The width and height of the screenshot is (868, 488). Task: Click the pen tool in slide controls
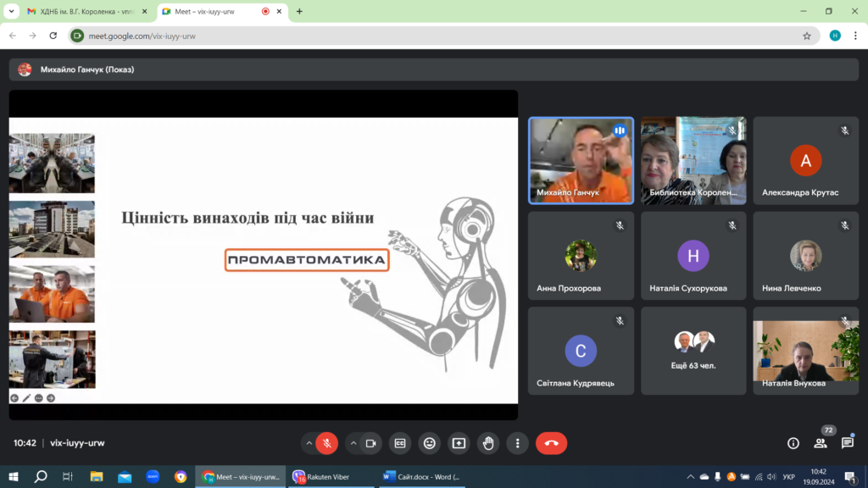click(26, 398)
